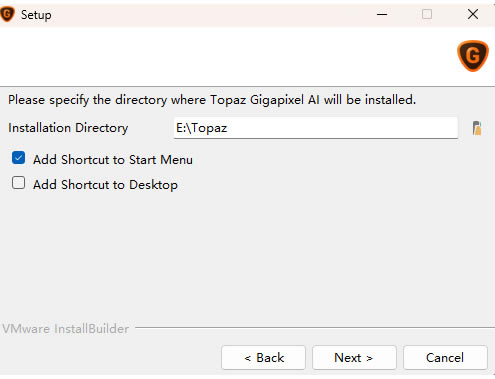Enable the Add Shortcut to Desktop checkbox
The image size is (495, 379).
[x=19, y=183]
